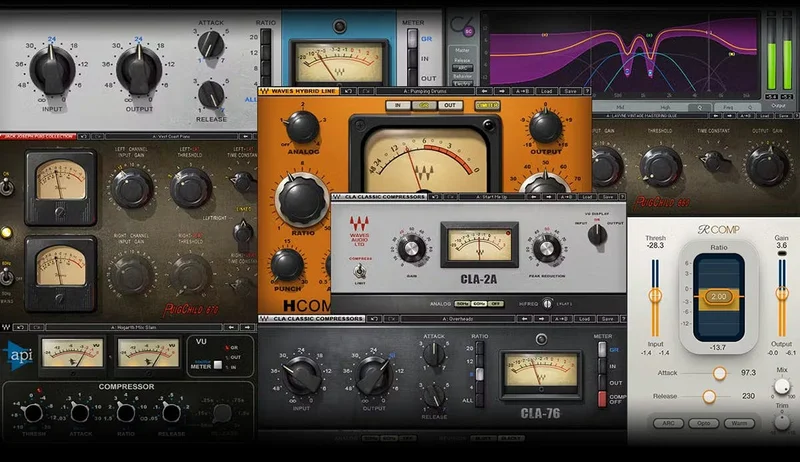Toggle CLA-76 Comp Off red switch

602,398
